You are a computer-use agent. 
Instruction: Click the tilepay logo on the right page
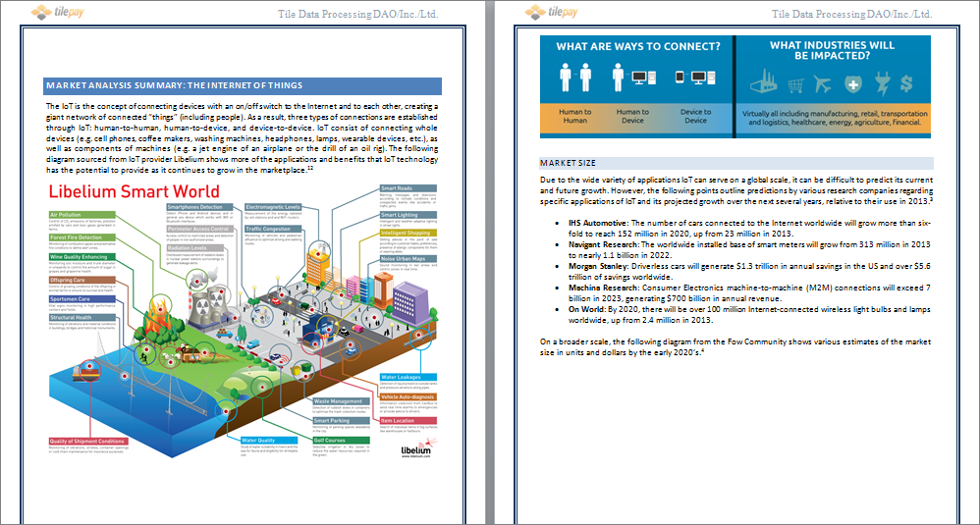pyautogui.click(x=551, y=11)
